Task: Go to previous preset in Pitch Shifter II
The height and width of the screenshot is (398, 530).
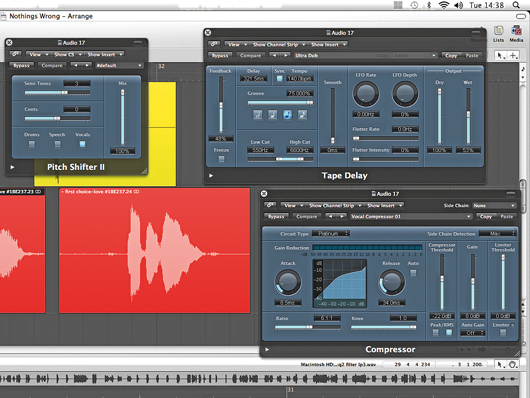Action: pyautogui.click(x=76, y=65)
